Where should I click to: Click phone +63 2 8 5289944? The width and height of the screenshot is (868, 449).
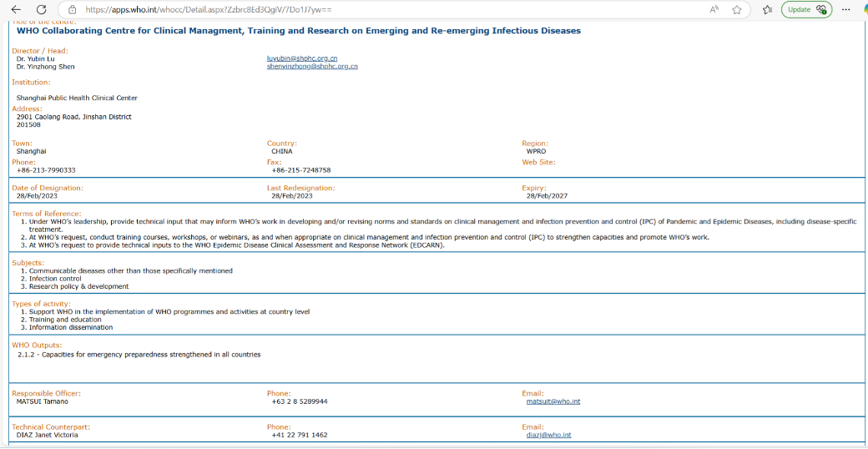point(300,401)
